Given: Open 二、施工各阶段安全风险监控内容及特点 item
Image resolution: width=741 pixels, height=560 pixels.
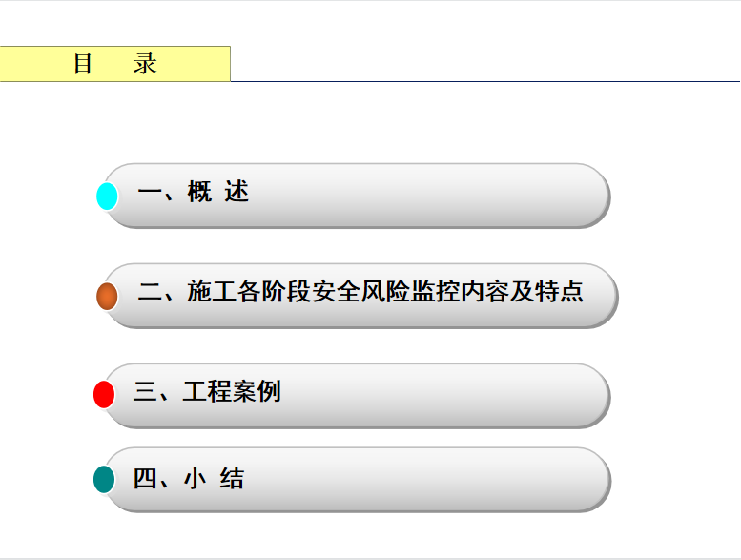Looking at the screenshot, I should (x=360, y=291).
